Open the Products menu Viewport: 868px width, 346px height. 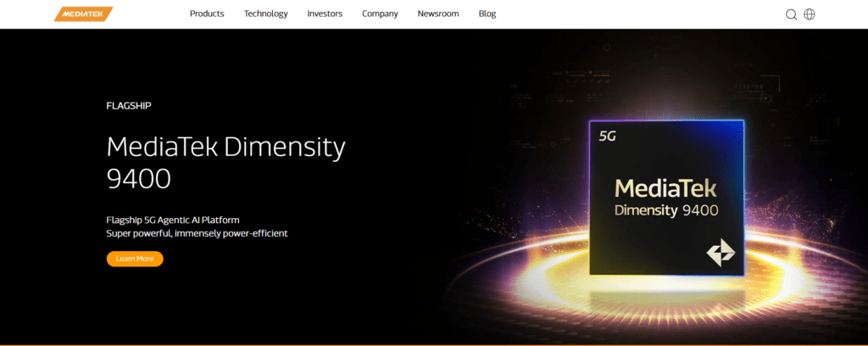[x=207, y=14]
